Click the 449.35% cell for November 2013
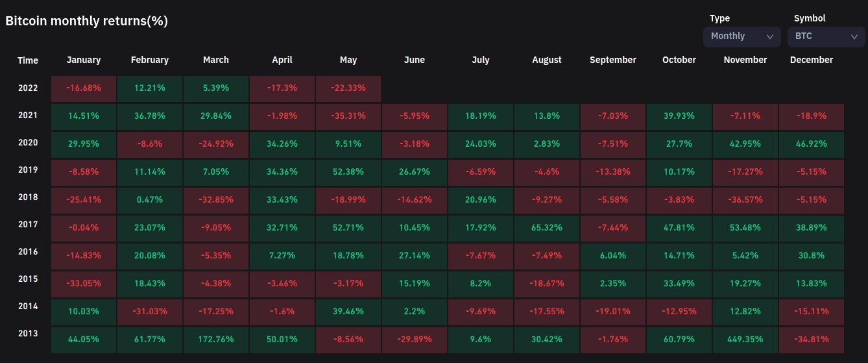Image resolution: width=868 pixels, height=363 pixels. (x=745, y=339)
